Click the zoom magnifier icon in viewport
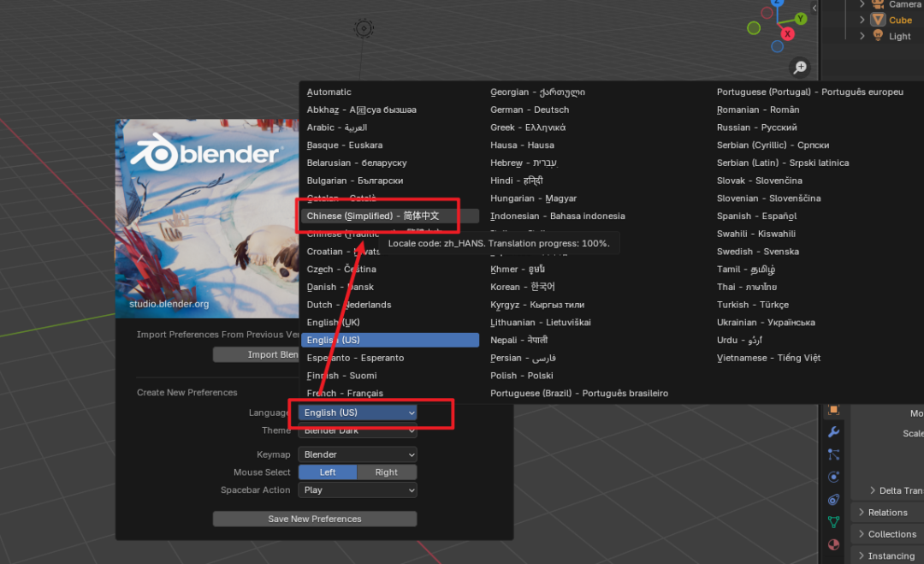Image resolution: width=924 pixels, height=564 pixels. tap(800, 67)
